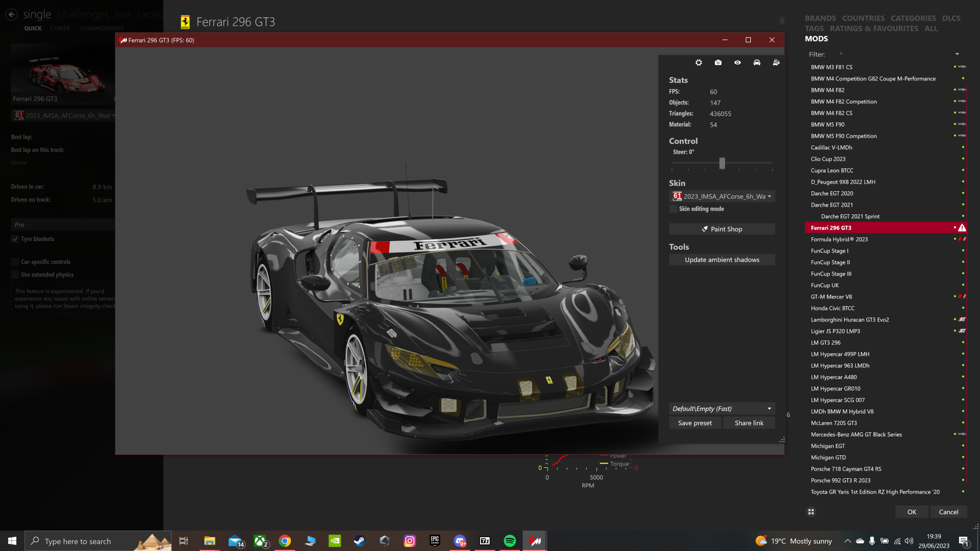Open Instagram from taskbar
Viewport: 980px width, 551px height.
tap(410, 541)
